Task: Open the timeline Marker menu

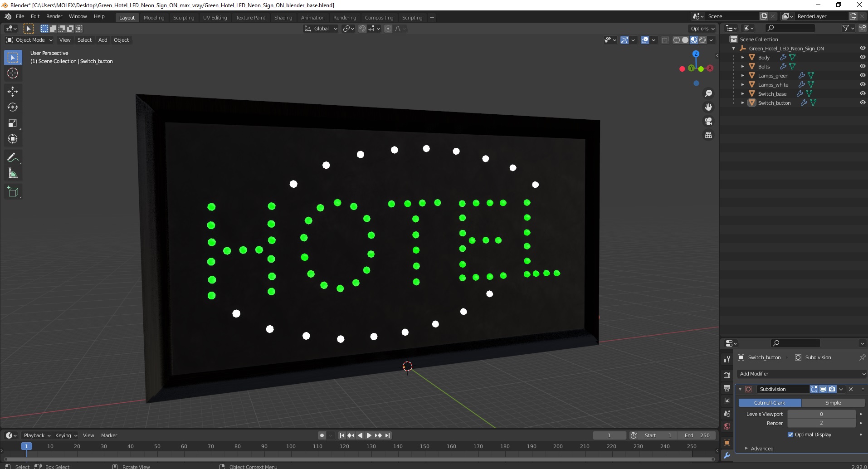Action: pyautogui.click(x=109, y=435)
